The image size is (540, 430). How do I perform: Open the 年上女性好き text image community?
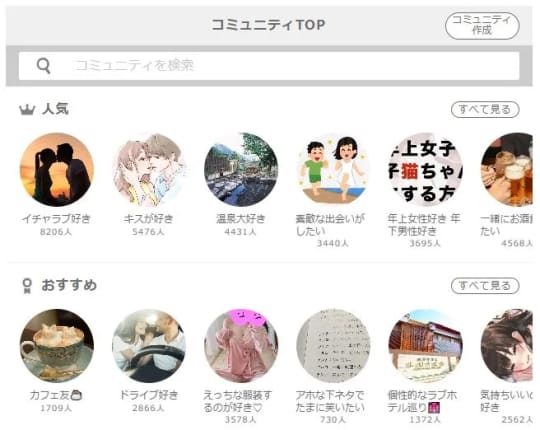(426, 169)
